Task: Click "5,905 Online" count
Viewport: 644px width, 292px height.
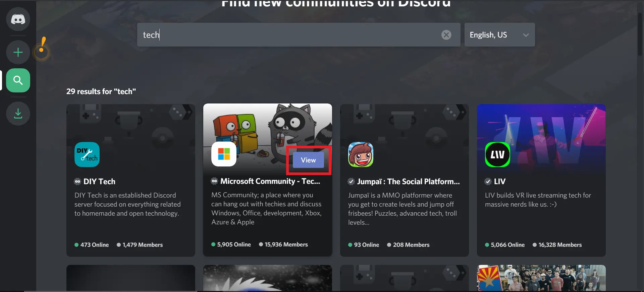Action: pyautogui.click(x=231, y=244)
